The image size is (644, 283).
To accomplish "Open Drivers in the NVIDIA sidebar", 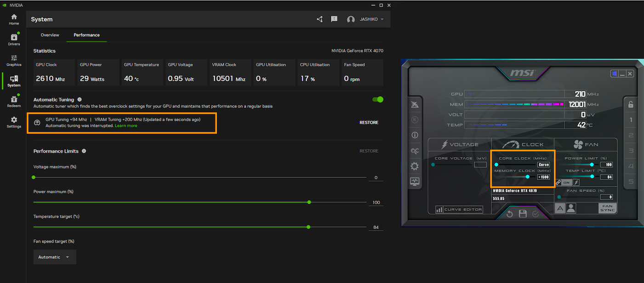I will (14, 40).
